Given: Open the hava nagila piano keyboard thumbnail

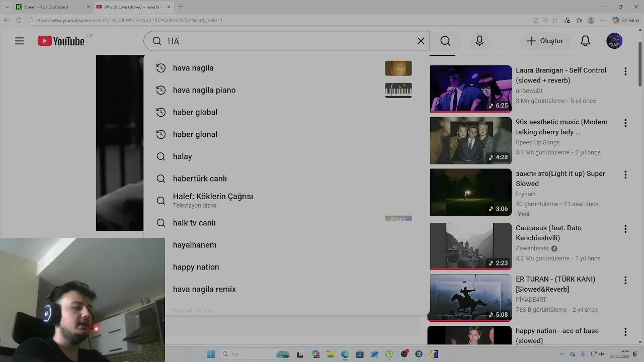Looking at the screenshot, I should coord(398,90).
